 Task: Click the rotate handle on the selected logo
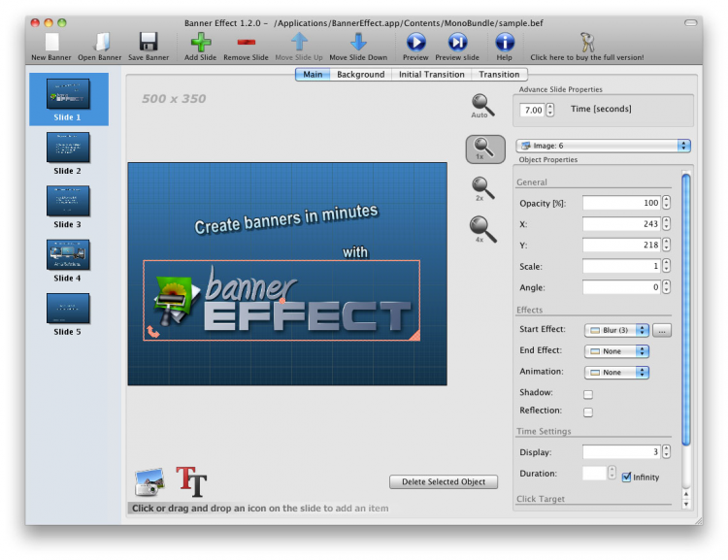click(152, 331)
